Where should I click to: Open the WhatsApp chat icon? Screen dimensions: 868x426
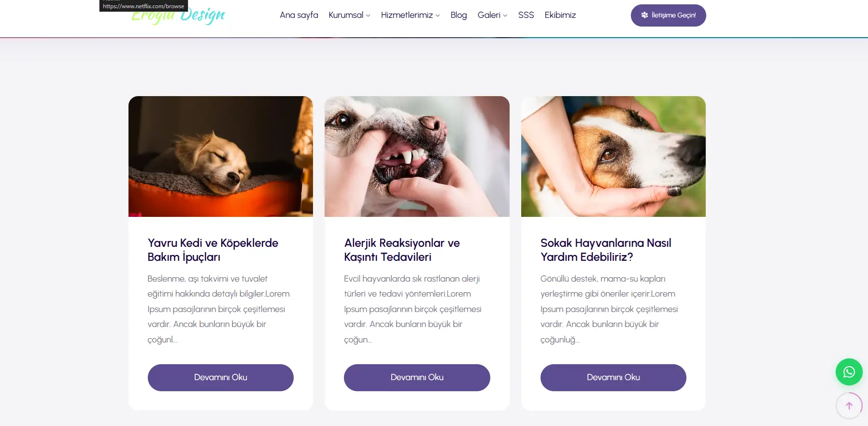849,372
